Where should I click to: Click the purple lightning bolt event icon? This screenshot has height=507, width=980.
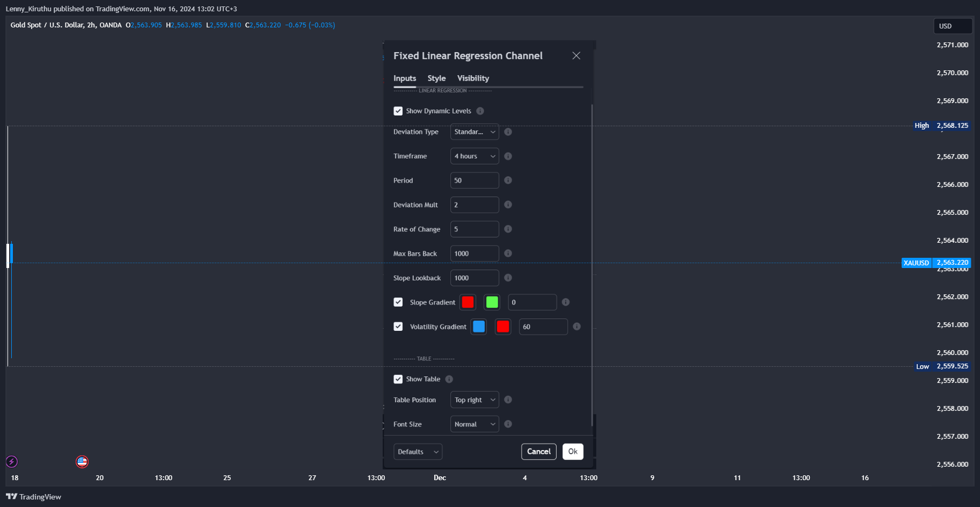tap(12, 461)
